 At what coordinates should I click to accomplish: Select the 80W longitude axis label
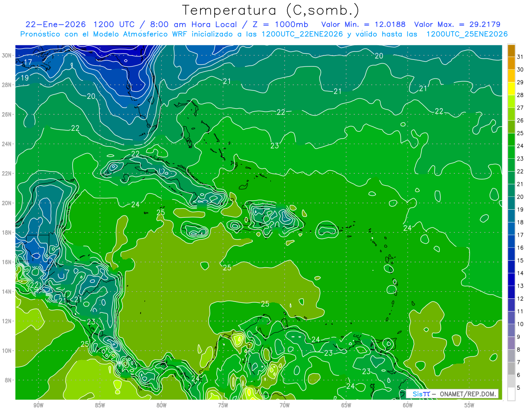(161, 405)
